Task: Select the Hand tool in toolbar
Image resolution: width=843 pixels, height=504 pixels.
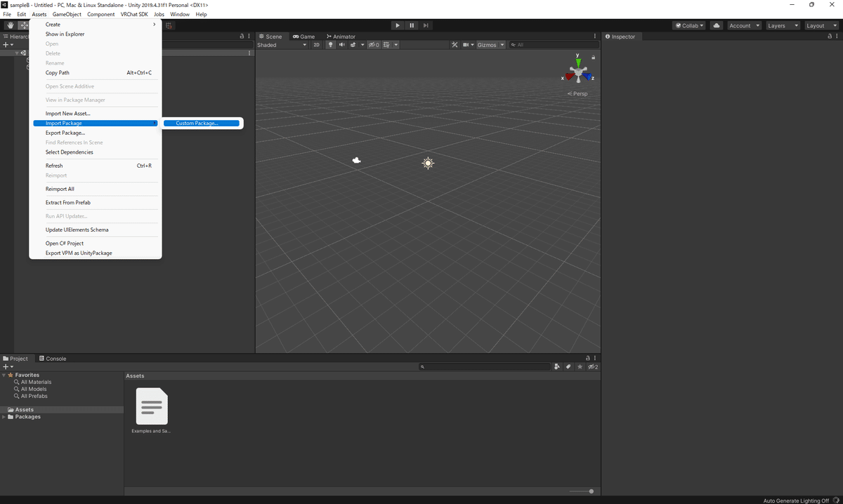Action: pyautogui.click(x=10, y=25)
